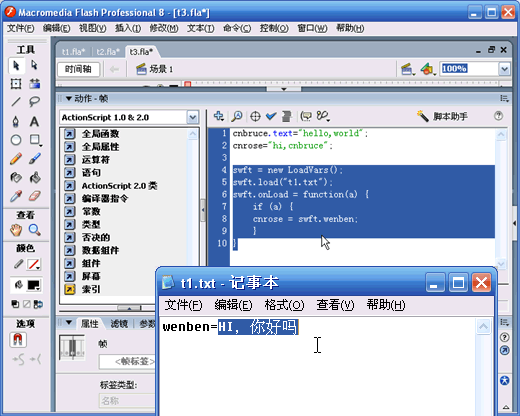The height and width of the screenshot is (416, 520).
Task: Open the zoom percentage dropdown arrow
Action: (x=504, y=69)
